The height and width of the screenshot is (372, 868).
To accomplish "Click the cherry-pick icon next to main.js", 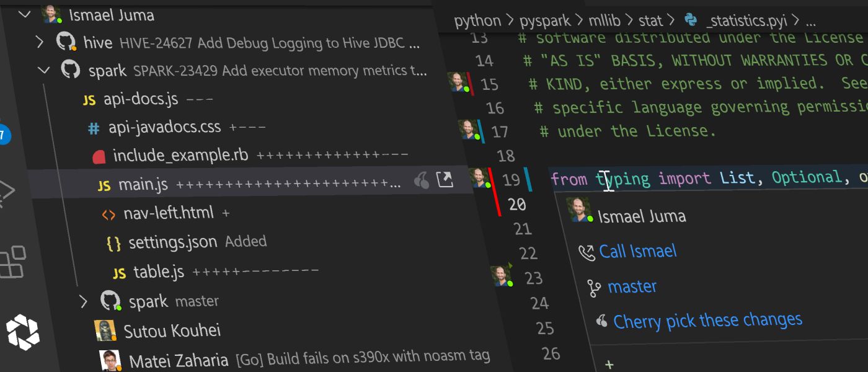I will [422, 179].
